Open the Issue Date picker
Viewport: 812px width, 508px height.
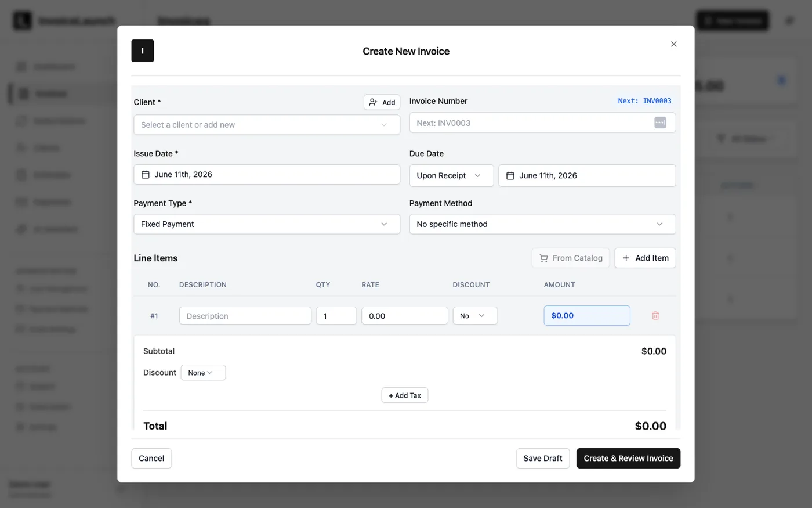267,175
